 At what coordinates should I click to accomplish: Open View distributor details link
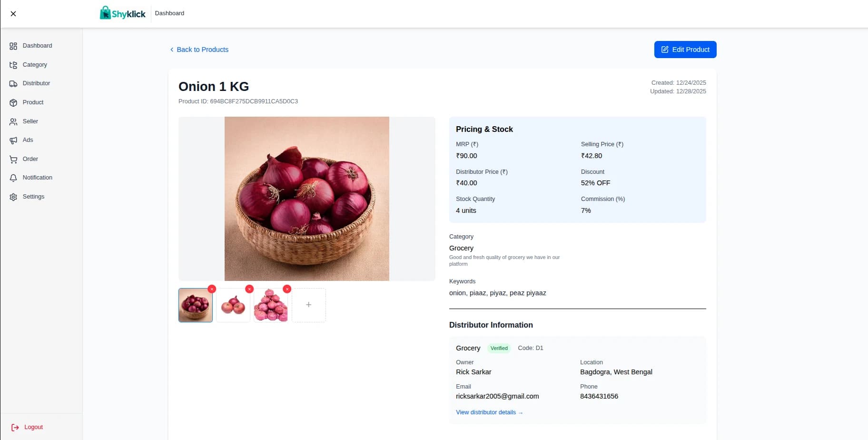489,412
